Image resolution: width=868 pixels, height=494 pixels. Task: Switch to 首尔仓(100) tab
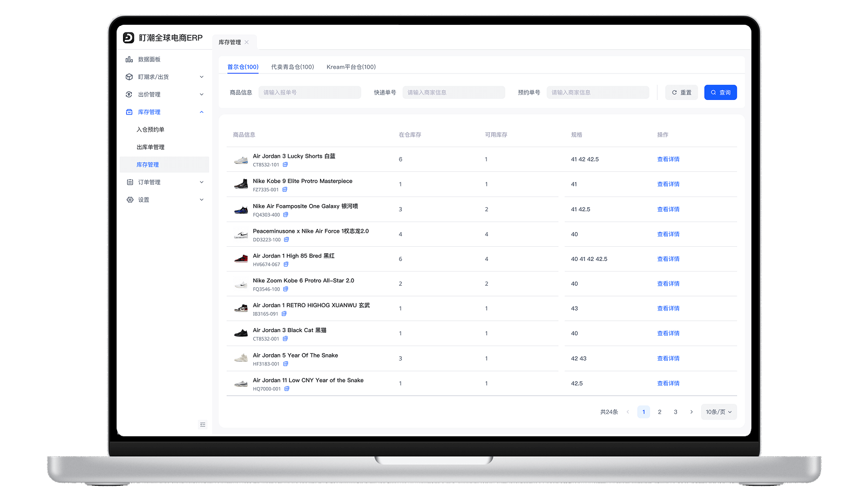[x=243, y=67]
